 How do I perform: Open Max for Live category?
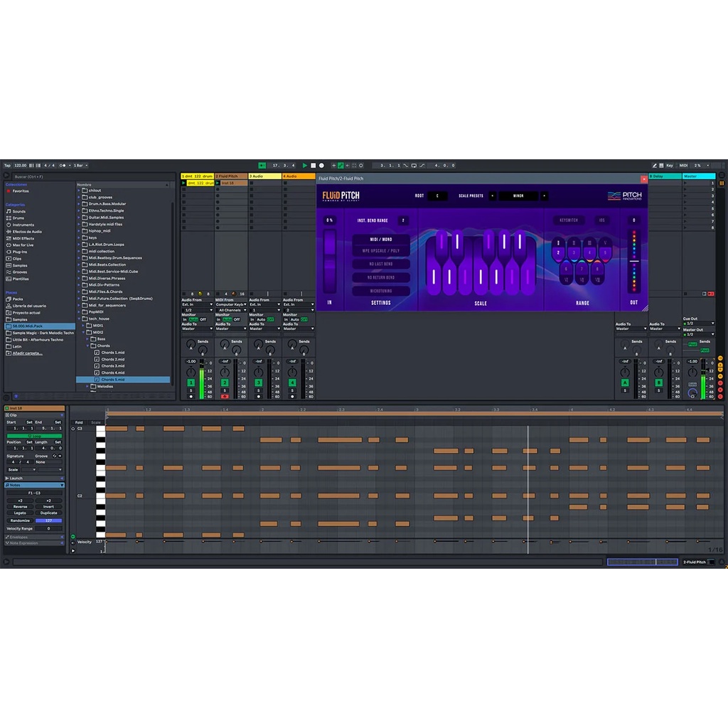click(23, 245)
